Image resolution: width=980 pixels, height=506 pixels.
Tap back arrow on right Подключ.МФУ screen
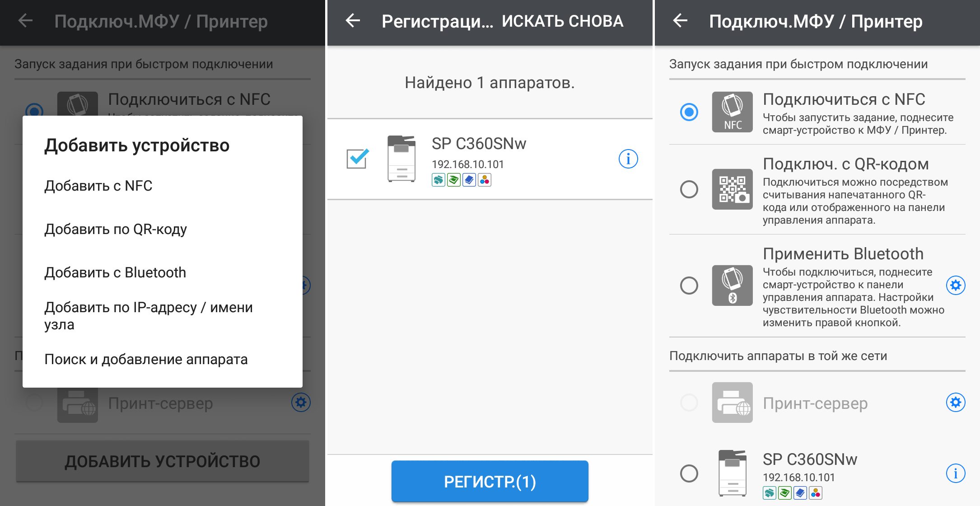[x=680, y=21]
